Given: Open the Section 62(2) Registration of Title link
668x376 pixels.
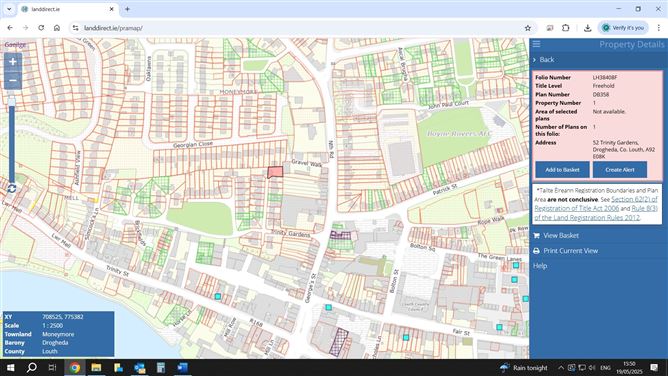Looking at the screenshot, I should (596, 204).
